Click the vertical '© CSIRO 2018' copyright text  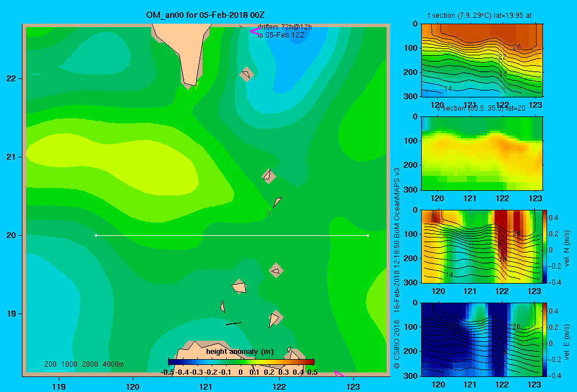click(x=397, y=344)
